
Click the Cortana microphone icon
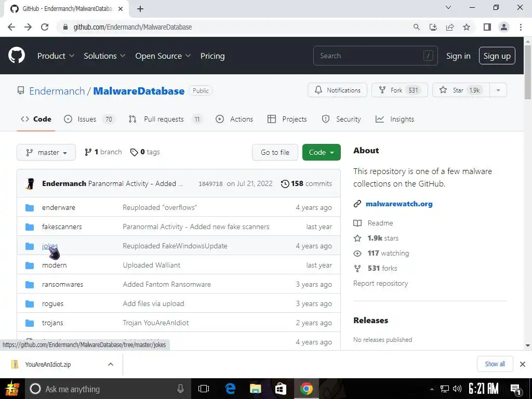(x=180, y=389)
